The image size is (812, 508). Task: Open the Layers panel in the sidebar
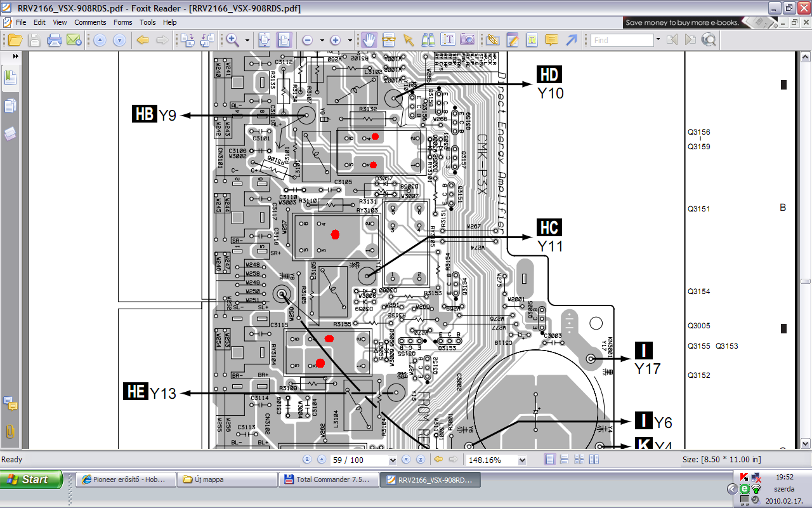click(10, 133)
